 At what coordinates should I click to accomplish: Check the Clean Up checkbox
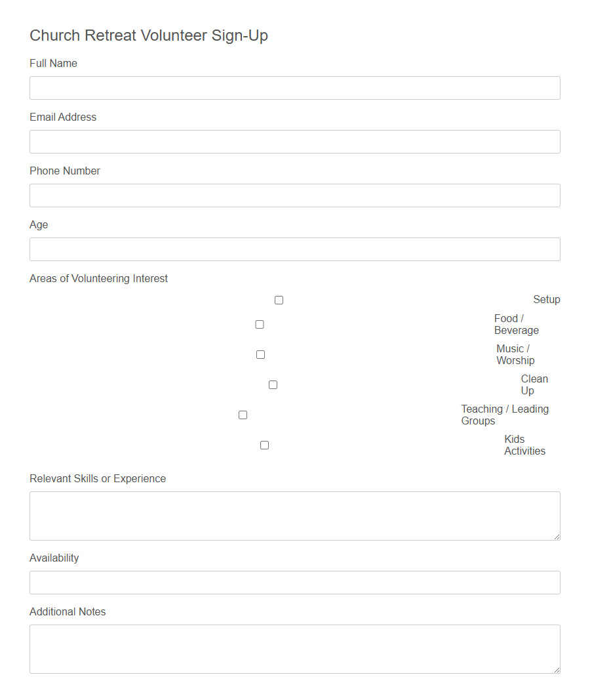click(x=273, y=384)
